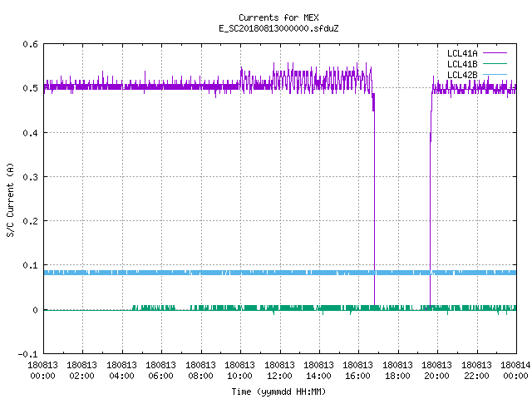Viewport: 532px width, 399px height.
Task: Click the y-axis tick value 0.2
Action: (x=30, y=221)
